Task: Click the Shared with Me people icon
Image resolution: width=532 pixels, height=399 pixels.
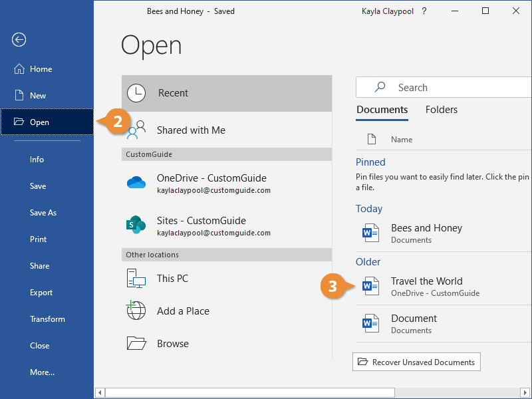Action: coord(136,130)
